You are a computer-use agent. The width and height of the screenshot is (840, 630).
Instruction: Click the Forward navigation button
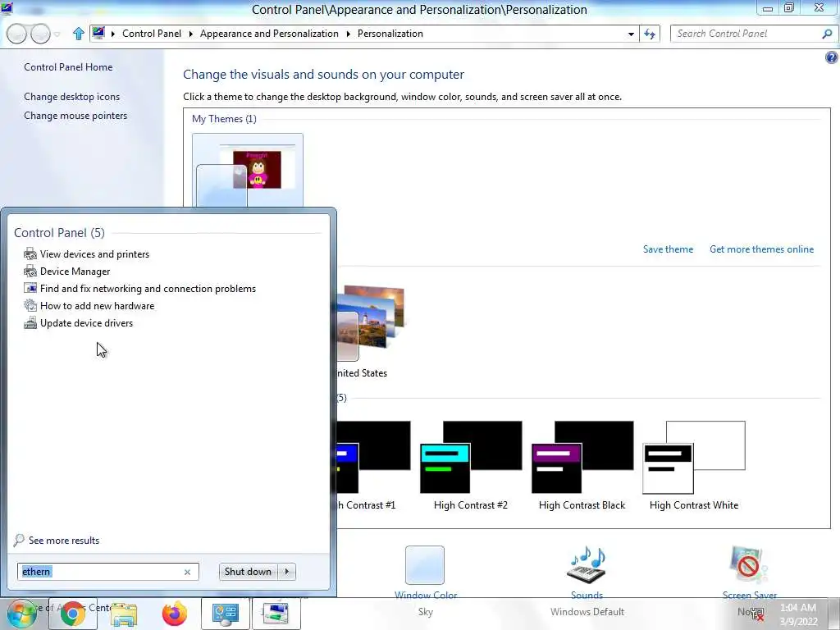tap(41, 34)
